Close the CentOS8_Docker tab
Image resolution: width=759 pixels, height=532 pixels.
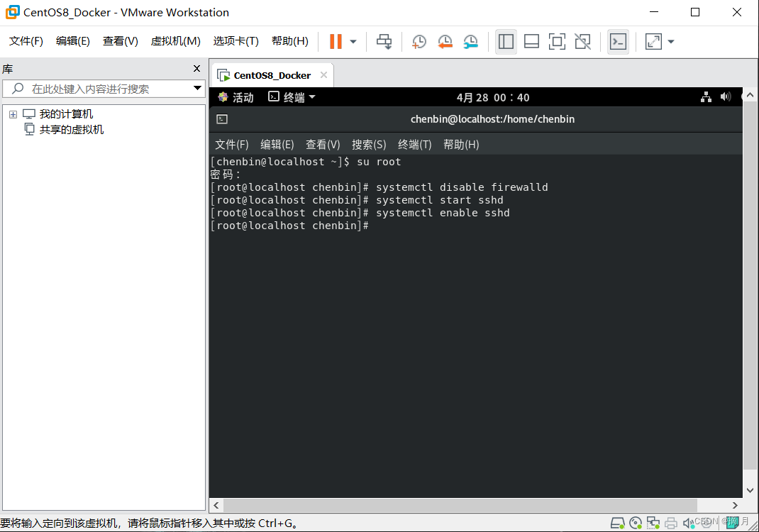pos(324,75)
